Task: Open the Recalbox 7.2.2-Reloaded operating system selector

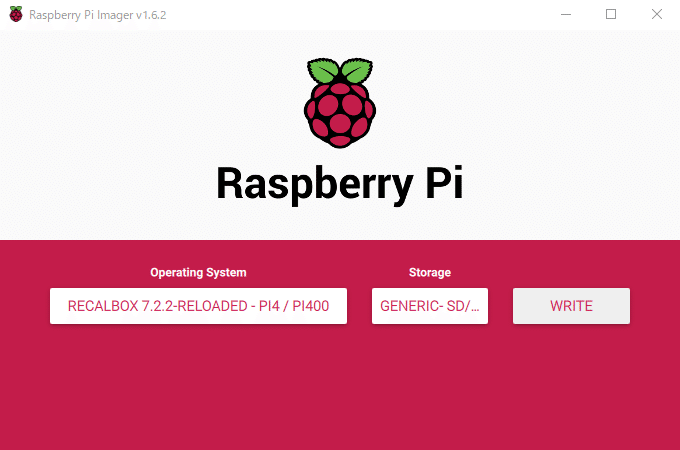Action: pos(198,306)
